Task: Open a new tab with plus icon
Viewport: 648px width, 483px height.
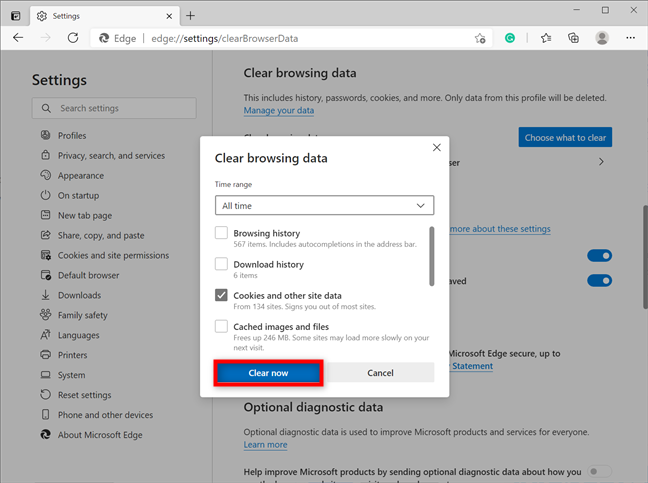Action: point(190,16)
